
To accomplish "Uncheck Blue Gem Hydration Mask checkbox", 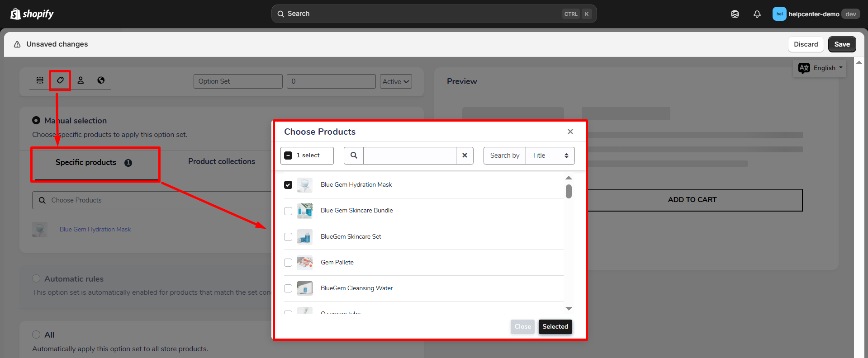I will click(288, 185).
